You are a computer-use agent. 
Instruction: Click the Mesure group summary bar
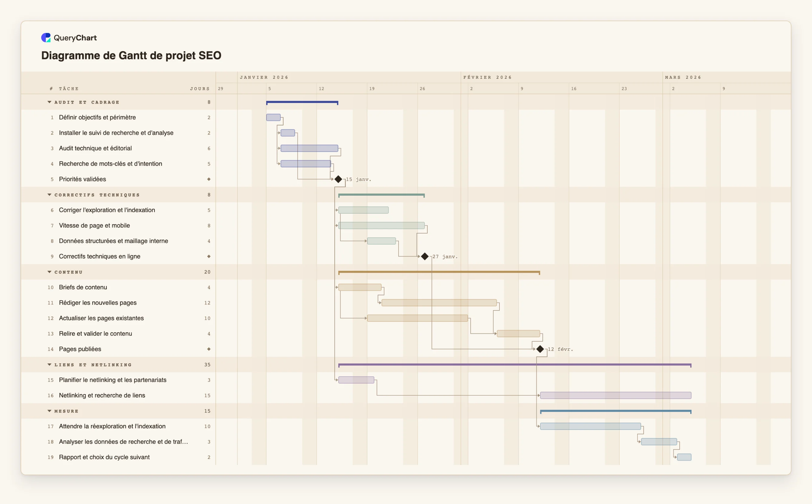[x=616, y=411]
